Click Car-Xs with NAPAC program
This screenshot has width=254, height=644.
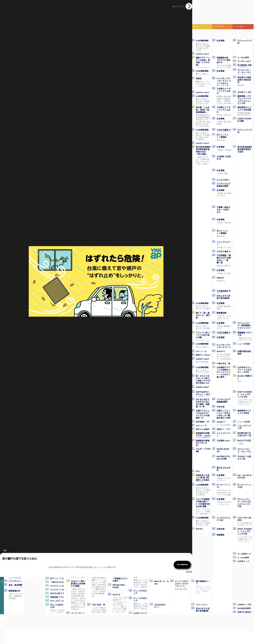244,476
